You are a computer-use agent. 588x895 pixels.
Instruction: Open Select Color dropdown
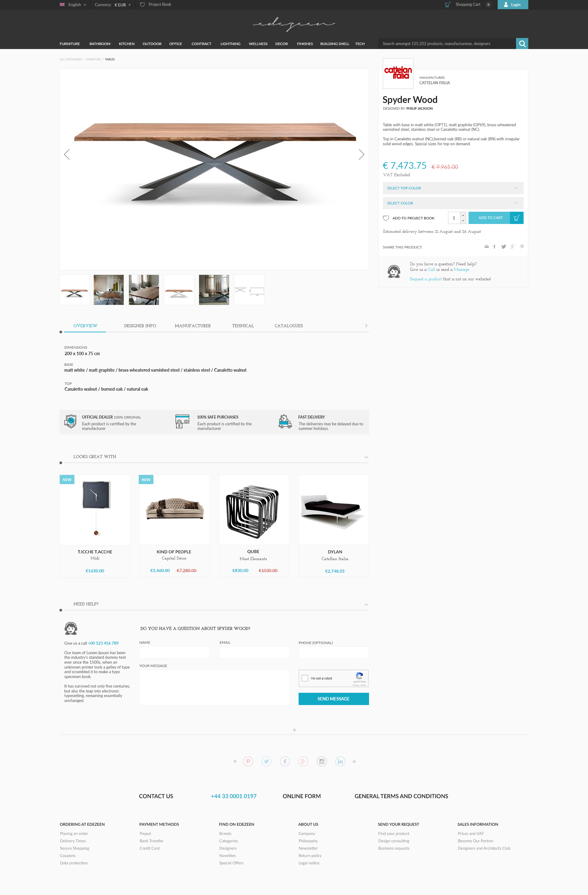click(453, 203)
